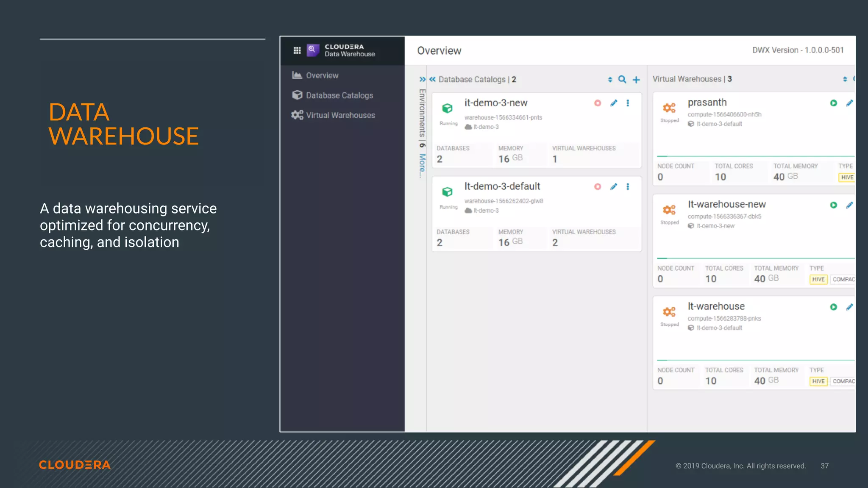
Task: Edit the It-demo-3-default catalog
Action: coord(614,186)
